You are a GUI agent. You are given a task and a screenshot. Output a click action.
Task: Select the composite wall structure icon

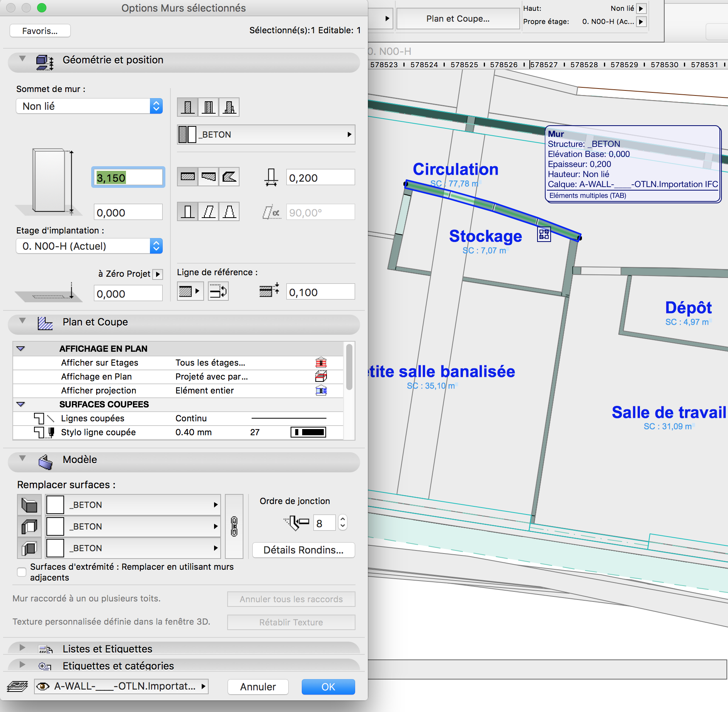(208, 107)
